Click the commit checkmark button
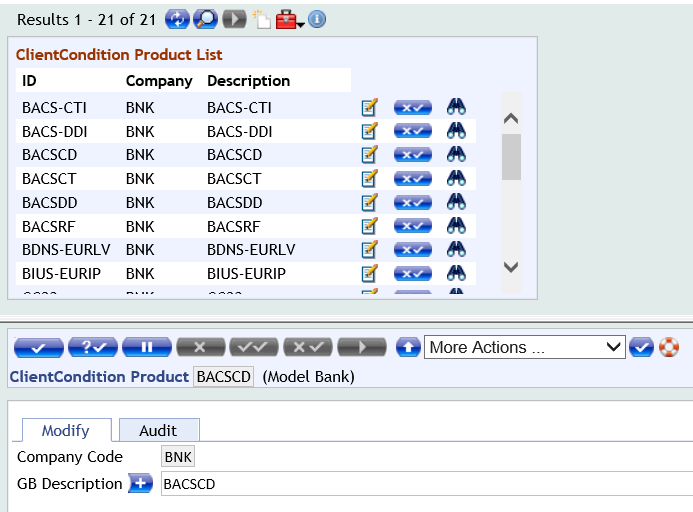This screenshot has width=693, height=512. click(39, 347)
